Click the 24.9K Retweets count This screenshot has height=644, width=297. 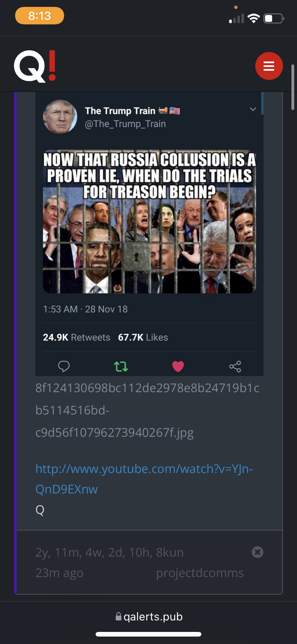[76, 337]
